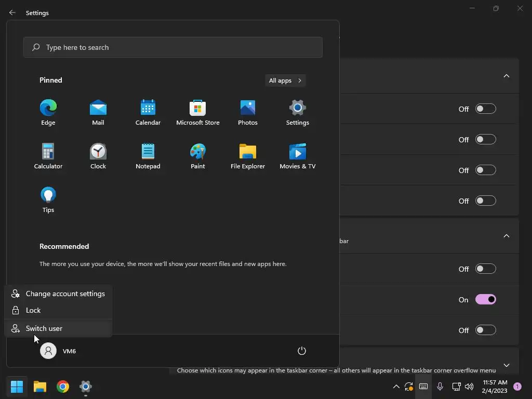The width and height of the screenshot is (532, 399).
Task: Turn on the first Off toggle in Settings
Action: coord(486,109)
